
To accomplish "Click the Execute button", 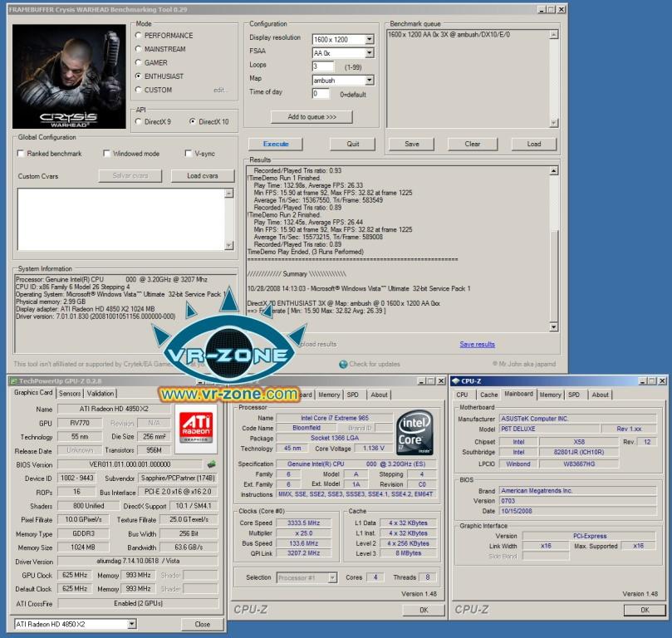I will pyautogui.click(x=276, y=144).
